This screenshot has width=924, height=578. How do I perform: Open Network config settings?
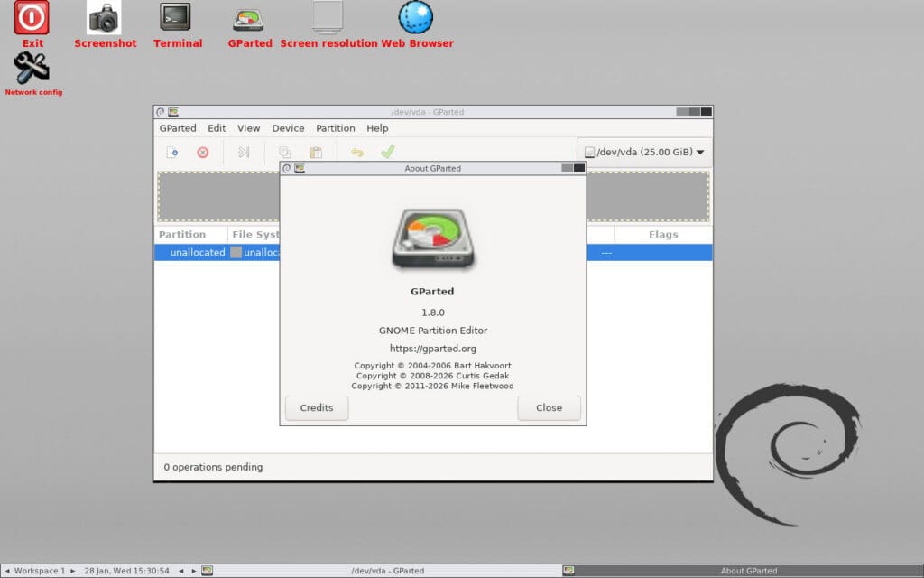click(32, 68)
